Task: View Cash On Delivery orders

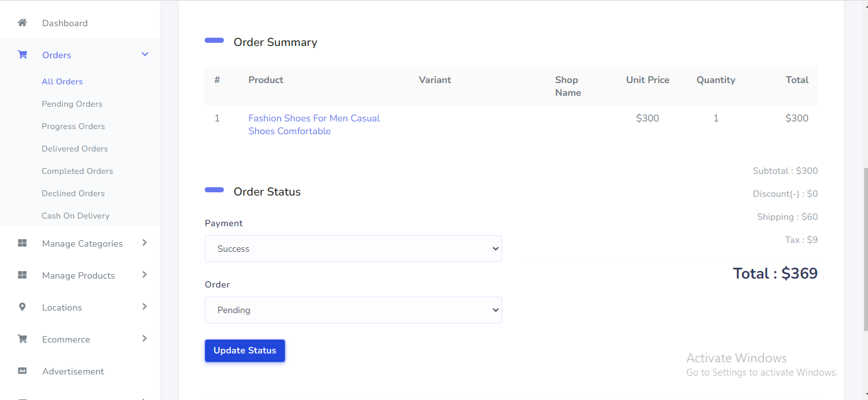Action: [75, 216]
